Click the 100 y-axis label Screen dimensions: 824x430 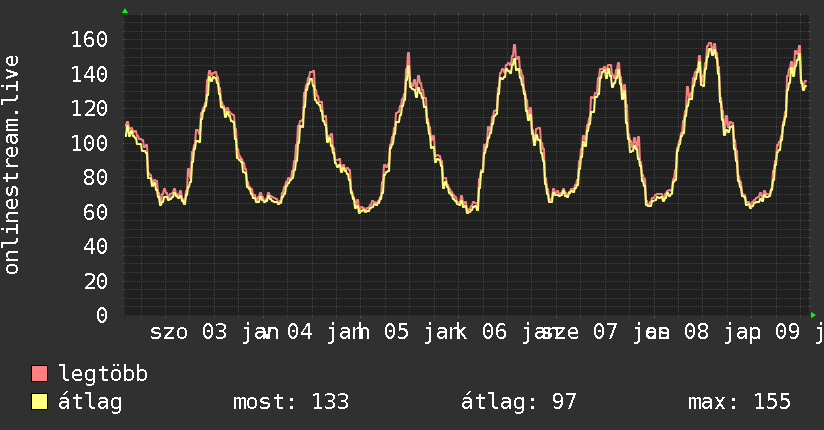coord(90,143)
